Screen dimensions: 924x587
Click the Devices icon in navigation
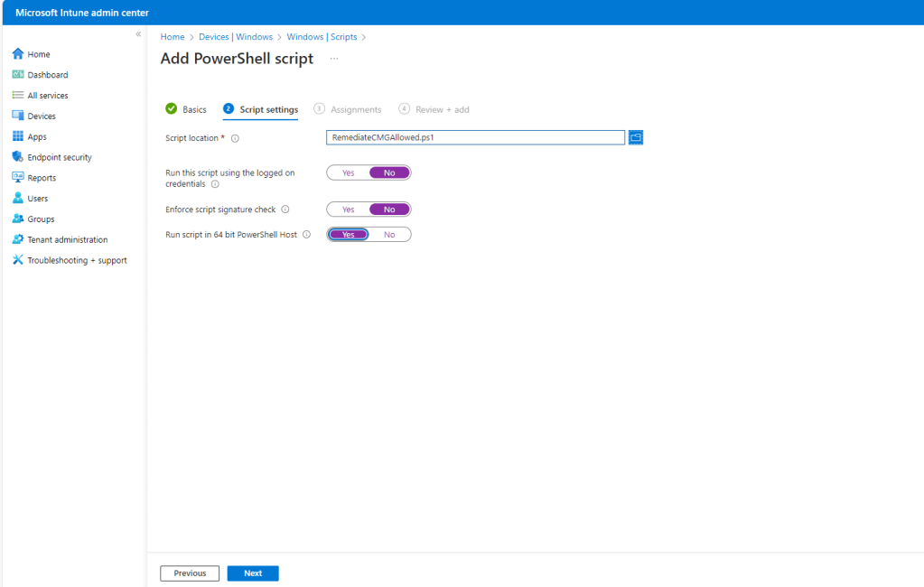coord(17,116)
